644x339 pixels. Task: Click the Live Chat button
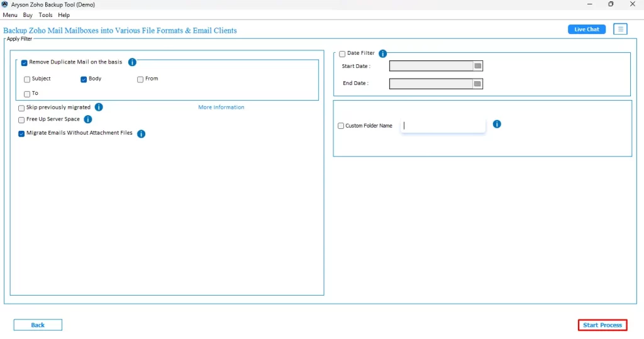click(x=587, y=29)
